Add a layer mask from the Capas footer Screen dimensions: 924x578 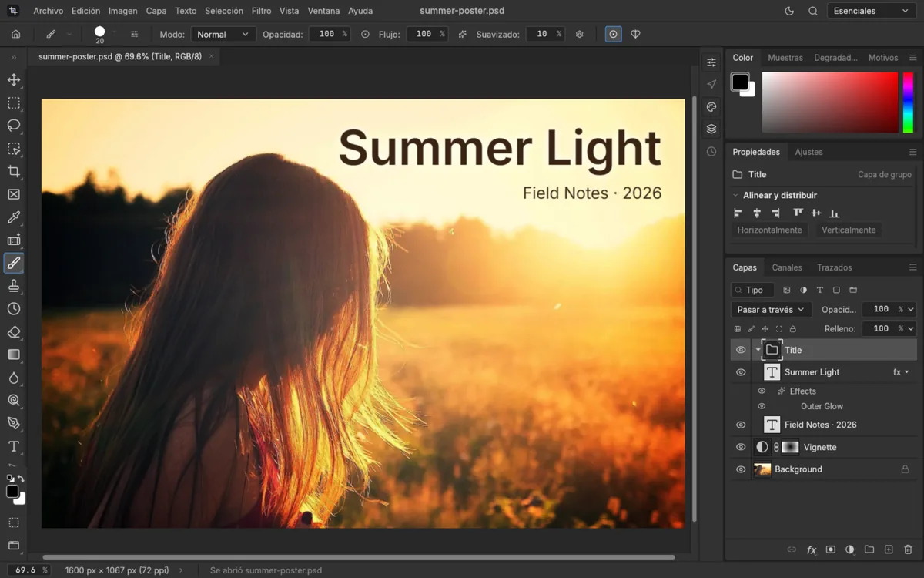(831, 549)
